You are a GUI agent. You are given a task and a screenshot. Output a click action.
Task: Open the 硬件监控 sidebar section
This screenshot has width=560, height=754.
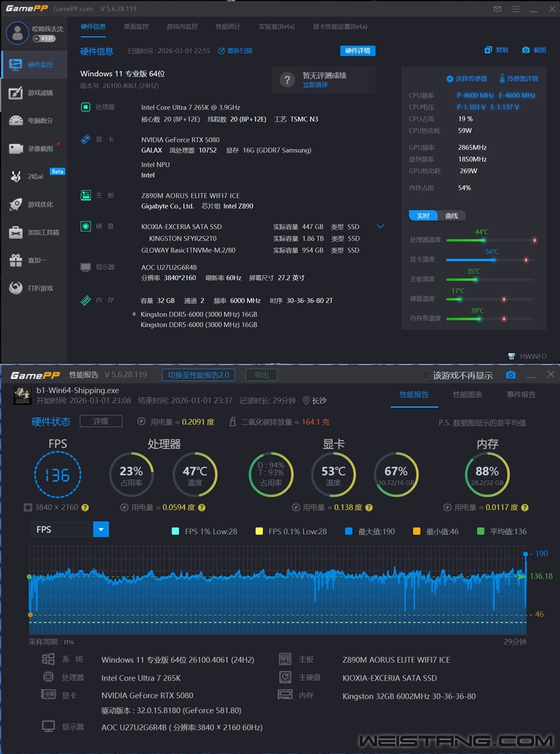click(34, 64)
